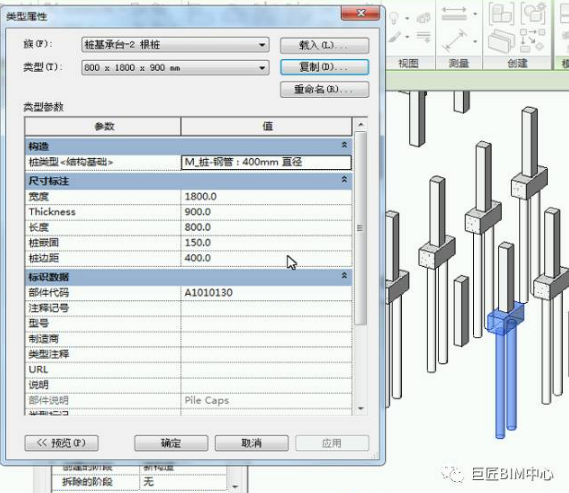Click the 载入(L)... load button
This screenshot has height=493, width=569.
324,45
